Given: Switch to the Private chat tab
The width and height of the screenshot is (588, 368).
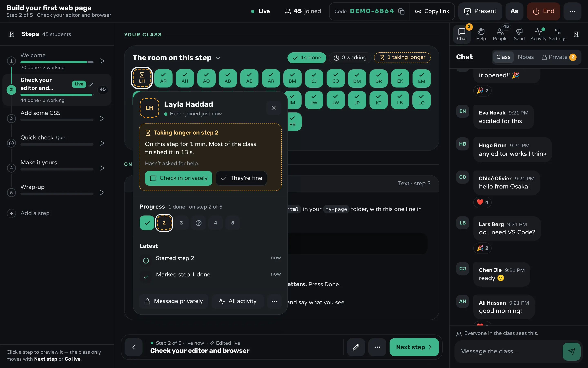Looking at the screenshot, I should [559, 57].
